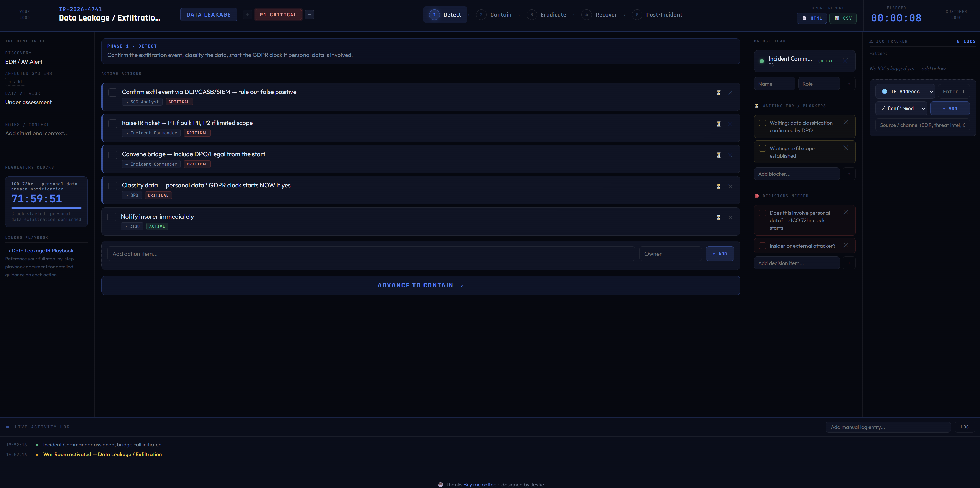Click hourglass icon on Convene bridge action

tap(718, 155)
